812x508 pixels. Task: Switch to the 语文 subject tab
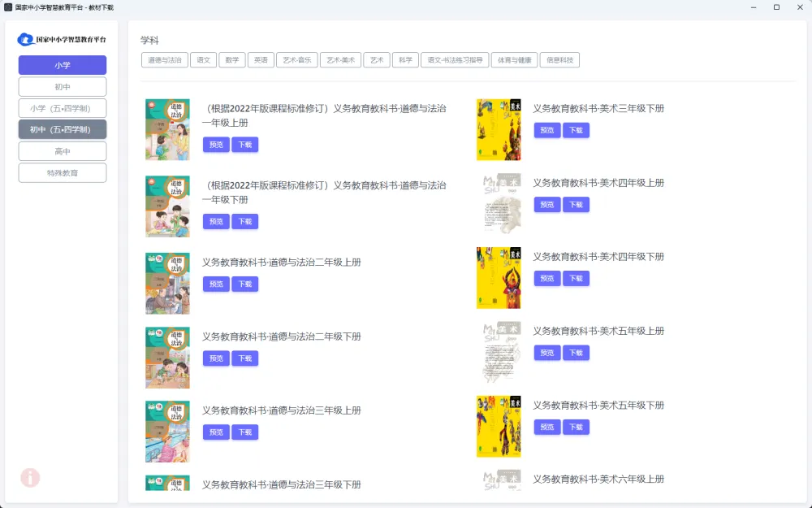203,59
